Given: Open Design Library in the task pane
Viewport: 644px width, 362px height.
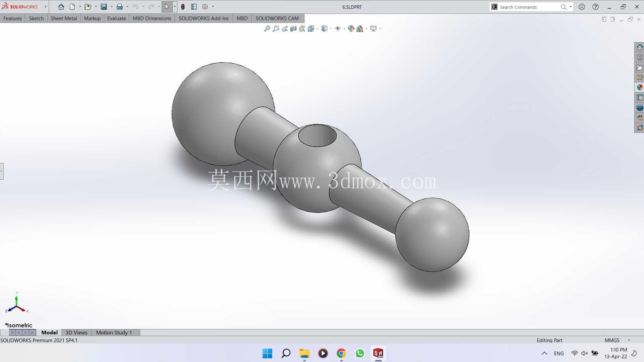Looking at the screenshot, I should click(x=640, y=58).
